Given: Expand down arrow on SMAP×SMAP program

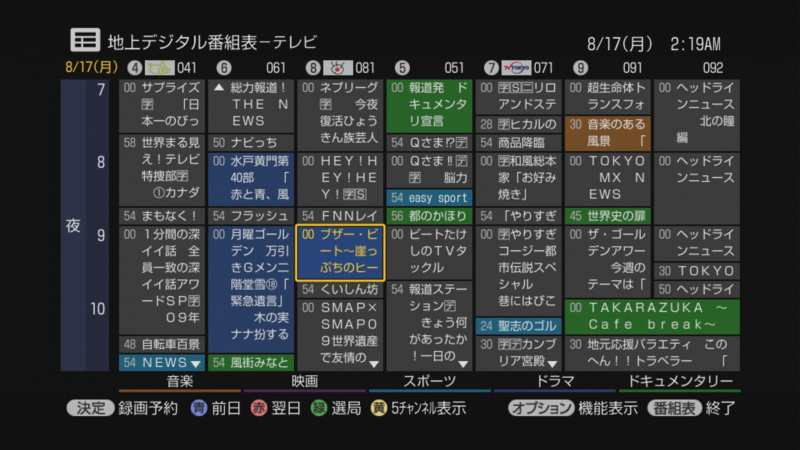Looking at the screenshot, I should [x=374, y=364].
